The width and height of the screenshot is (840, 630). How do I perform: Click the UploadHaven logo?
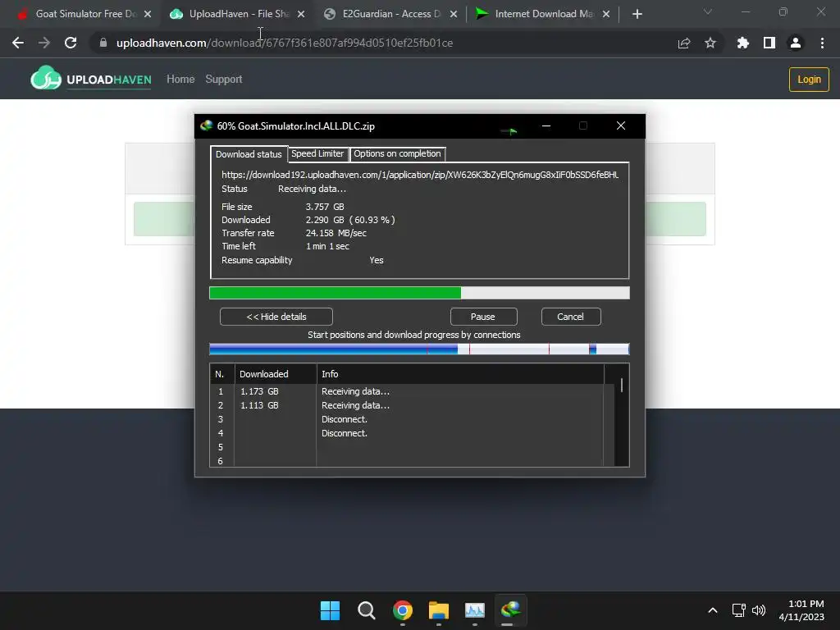click(x=91, y=79)
